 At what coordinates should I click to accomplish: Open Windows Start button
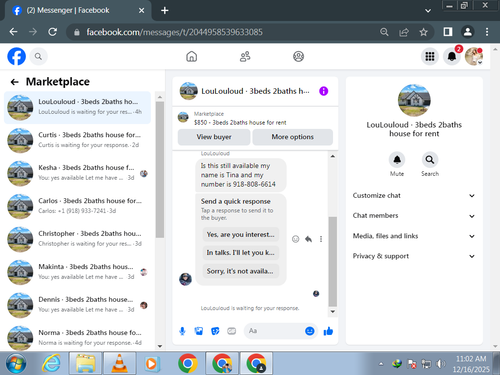coord(16,364)
